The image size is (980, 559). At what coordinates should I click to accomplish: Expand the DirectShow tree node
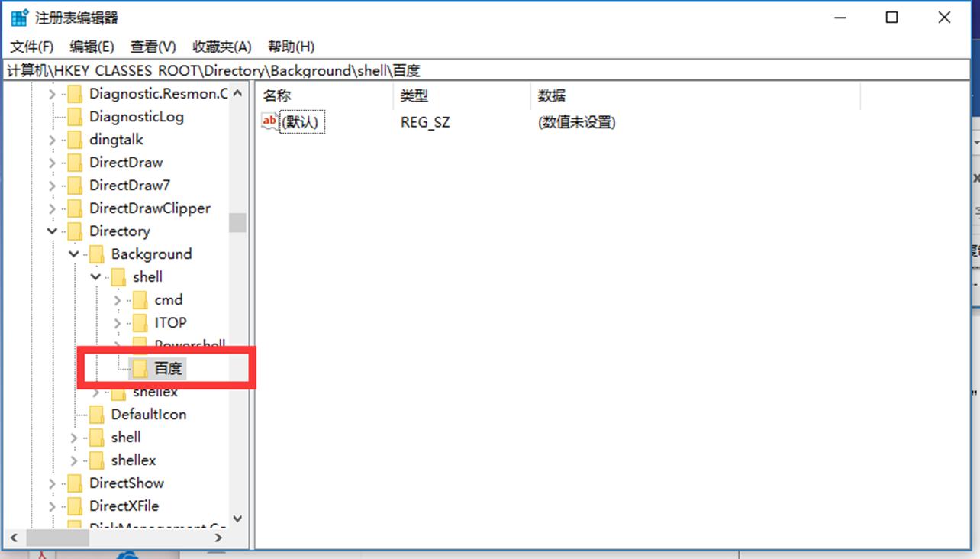click(x=51, y=483)
